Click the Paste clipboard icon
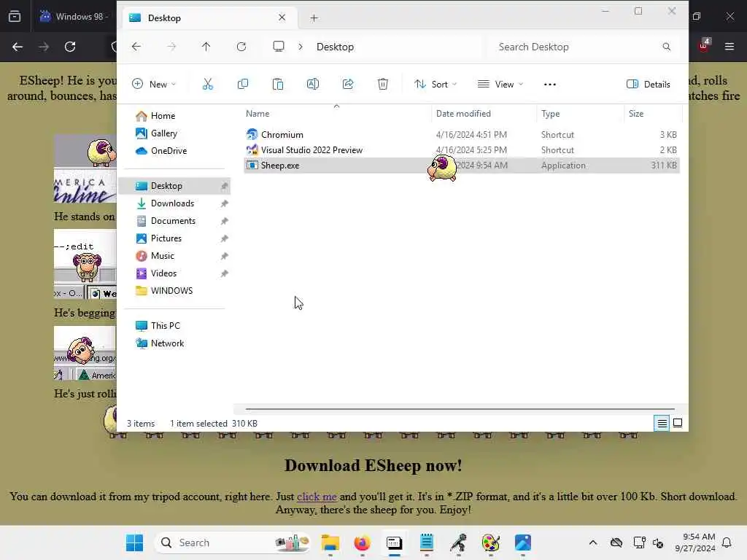Viewport: 747px width, 560px height. coord(278,85)
